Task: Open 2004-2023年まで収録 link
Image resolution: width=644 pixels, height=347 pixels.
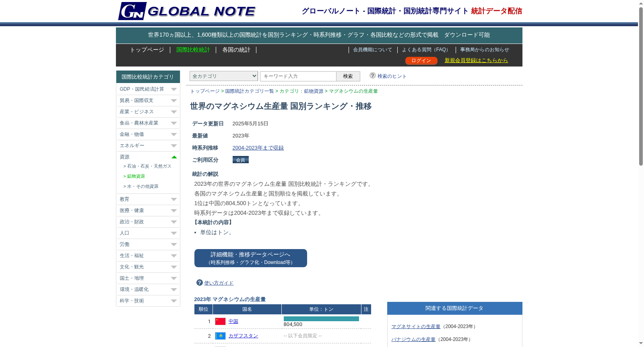Action: 258,148
